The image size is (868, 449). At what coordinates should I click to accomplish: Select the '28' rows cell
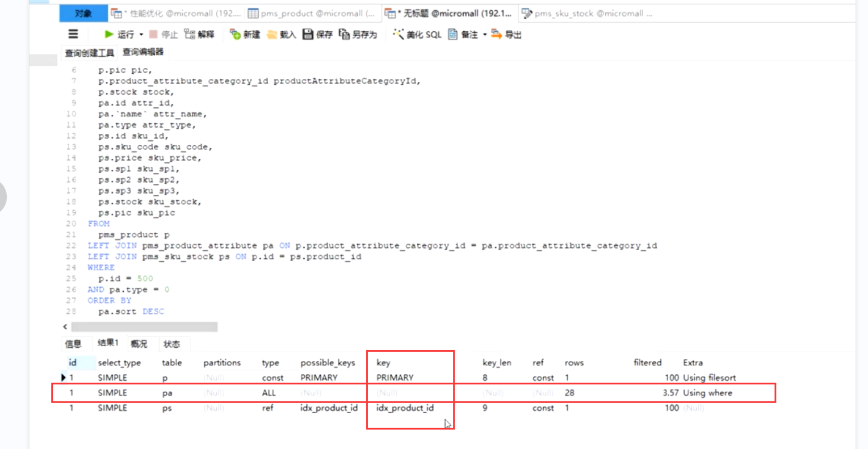[x=569, y=393]
